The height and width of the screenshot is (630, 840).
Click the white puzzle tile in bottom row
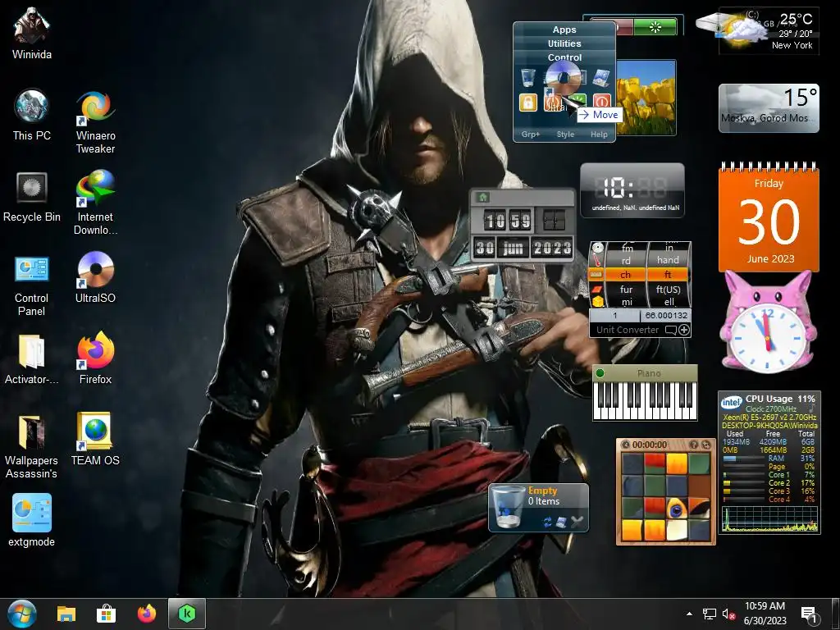tap(677, 530)
